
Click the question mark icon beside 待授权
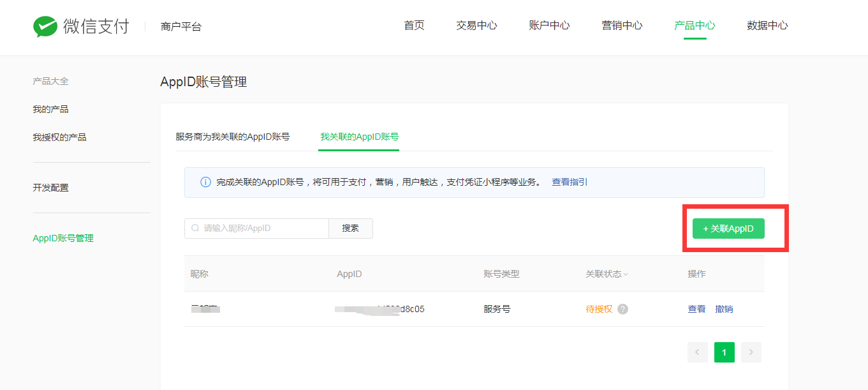point(623,309)
